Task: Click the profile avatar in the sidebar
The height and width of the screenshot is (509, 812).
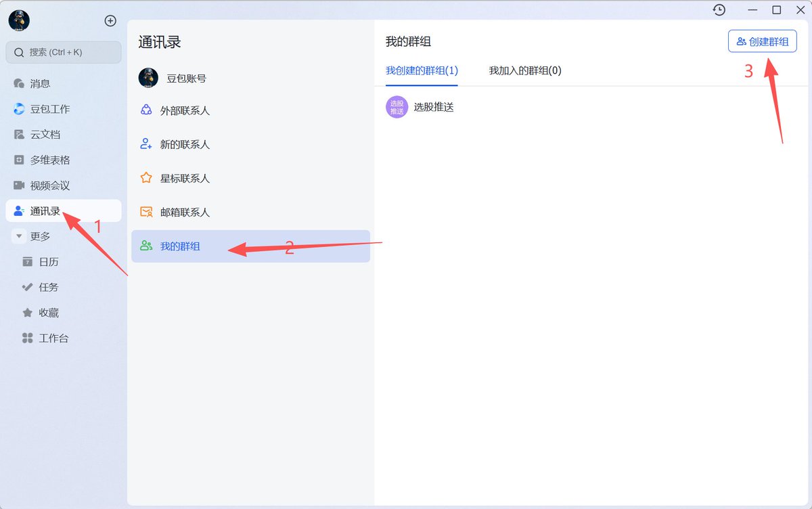Action: pyautogui.click(x=19, y=21)
